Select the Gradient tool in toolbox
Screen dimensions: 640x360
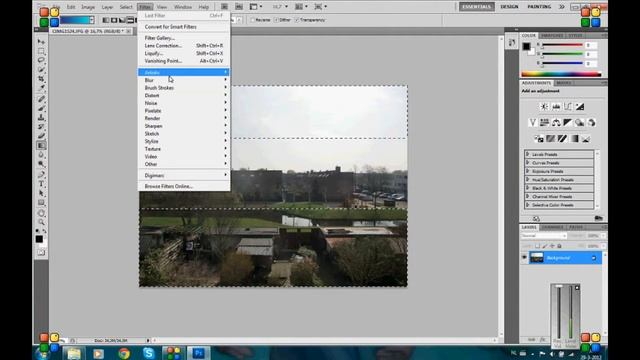pyautogui.click(x=41, y=145)
